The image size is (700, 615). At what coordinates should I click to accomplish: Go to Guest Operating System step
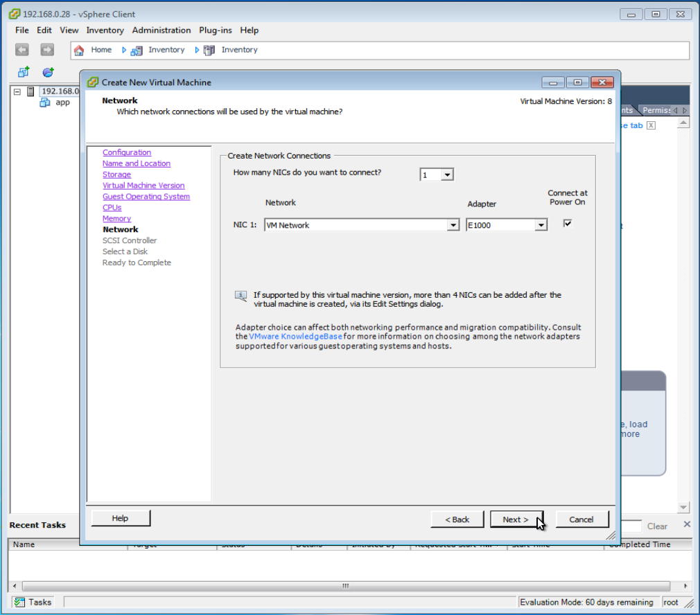point(146,197)
